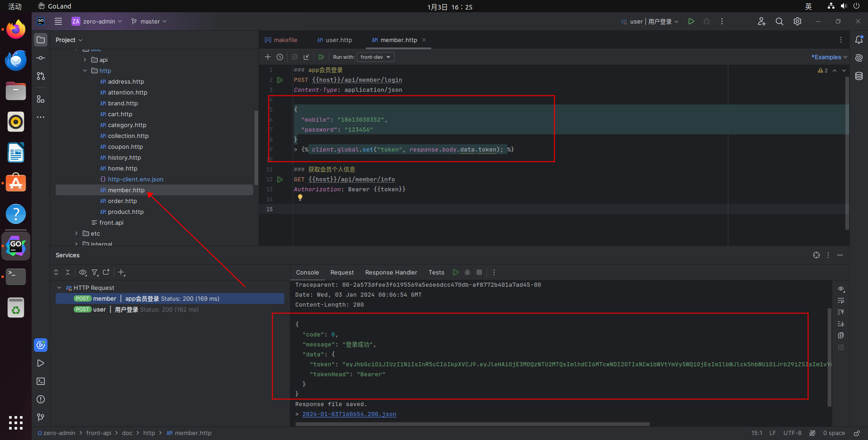This screenshot has height=440, width=868.
Task: Click the response console horizontal scrollbar
Action: [472, 424]
